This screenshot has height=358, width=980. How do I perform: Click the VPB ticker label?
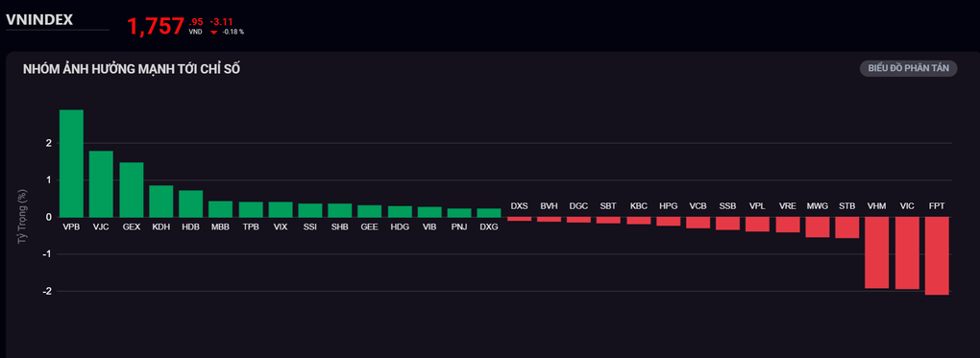pyautogui.click(x=71, y=227)
